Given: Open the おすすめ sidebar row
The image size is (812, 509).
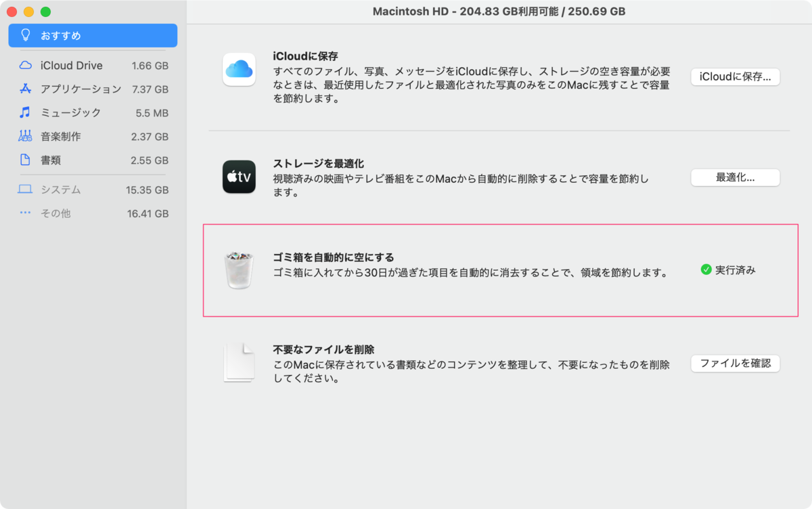Looking at the screenshot, I should [x=93, y=35].
